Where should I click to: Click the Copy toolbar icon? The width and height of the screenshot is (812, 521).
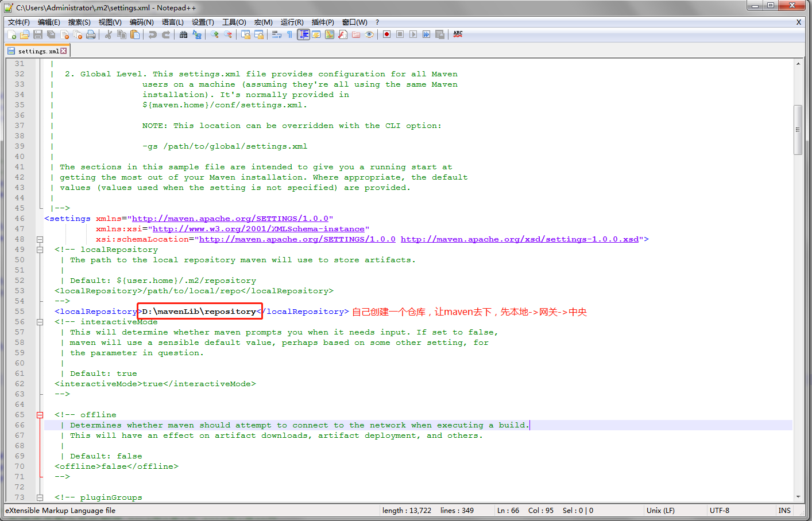pyautogui.click(x=121, y=34)
